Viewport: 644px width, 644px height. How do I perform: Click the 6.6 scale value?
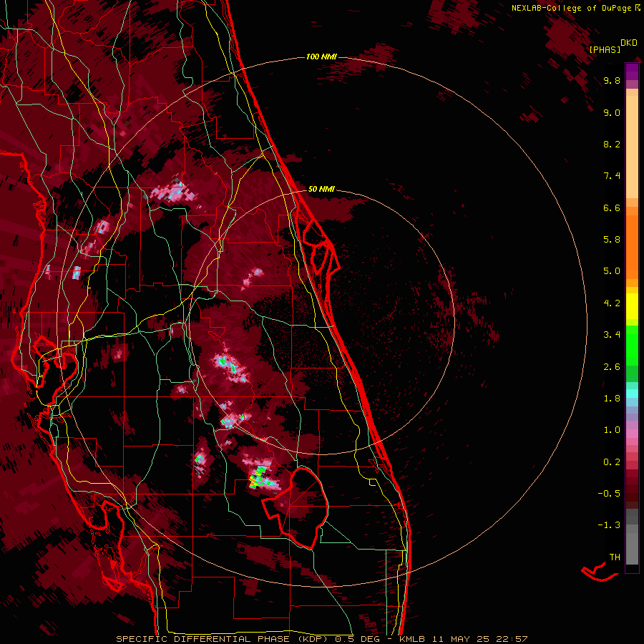tap(612, 208)
